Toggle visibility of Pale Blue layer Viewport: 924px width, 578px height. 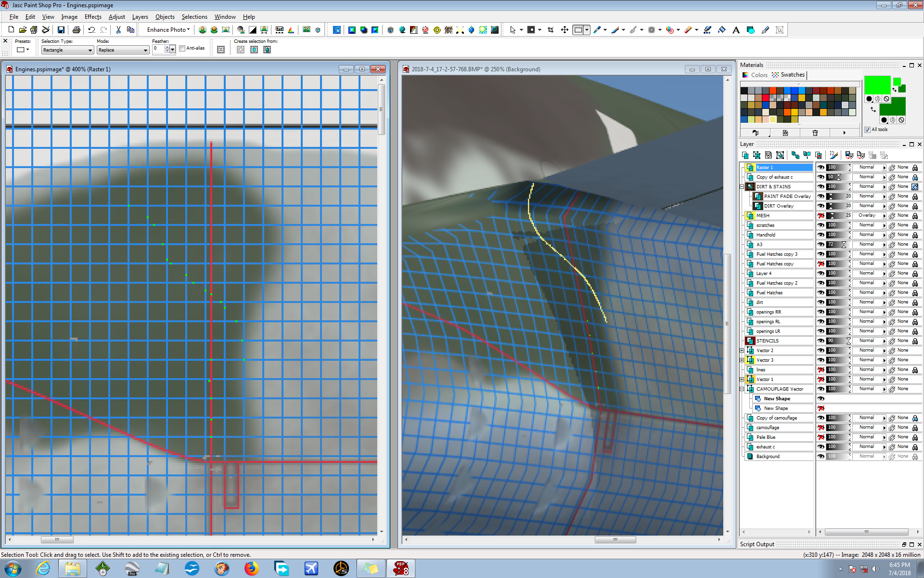[x=821, y=437]
